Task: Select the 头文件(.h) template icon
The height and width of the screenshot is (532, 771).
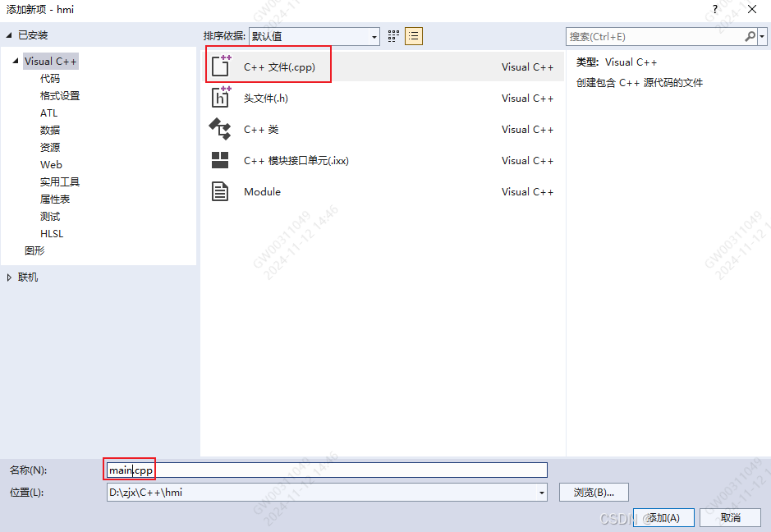Action: [x=220, y=98]
